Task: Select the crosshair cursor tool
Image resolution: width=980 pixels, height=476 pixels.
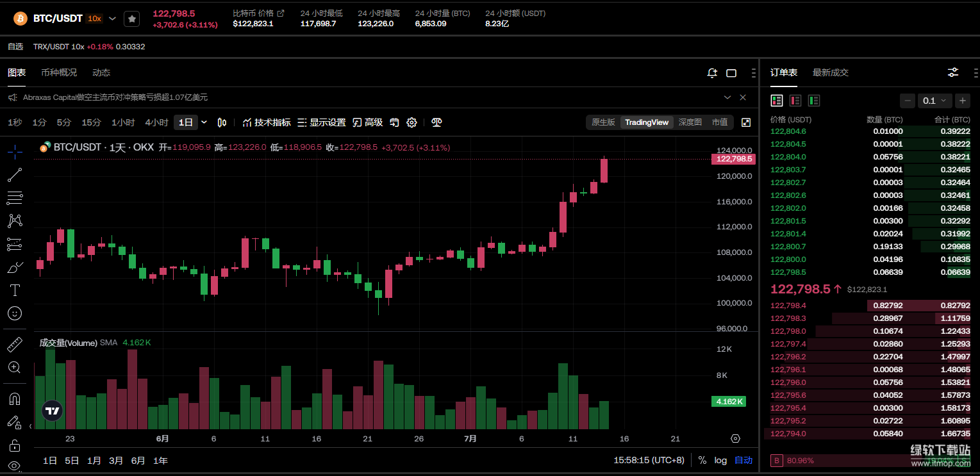Action: pyautogui.click(x=15, y=152)
